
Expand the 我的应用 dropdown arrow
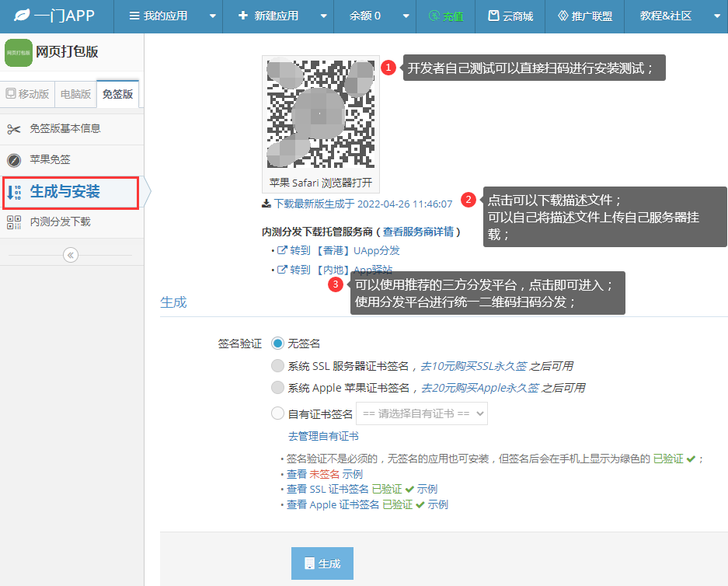point(213,16)
